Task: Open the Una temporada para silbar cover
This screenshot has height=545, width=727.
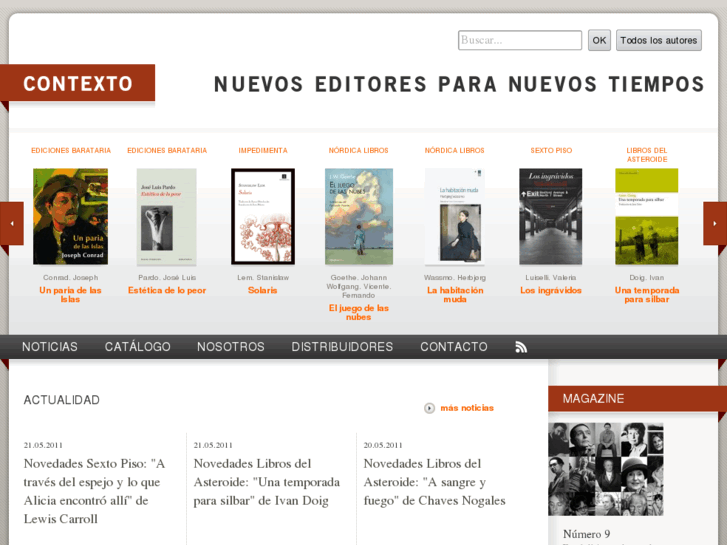Action: pyautogui.click(x=647, y=216)
